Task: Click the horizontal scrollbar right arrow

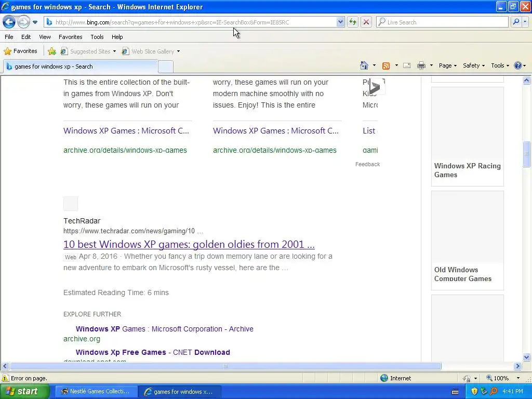Action: (517, 366)
